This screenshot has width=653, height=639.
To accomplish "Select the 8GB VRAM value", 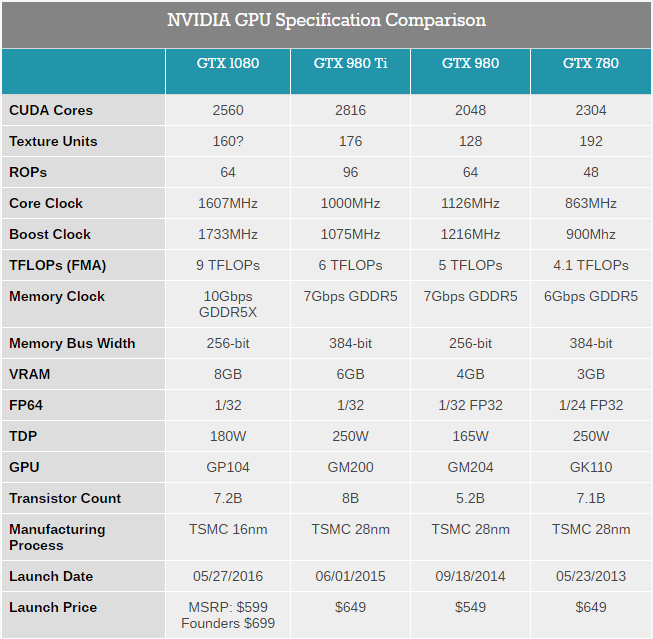I will 228,374.
